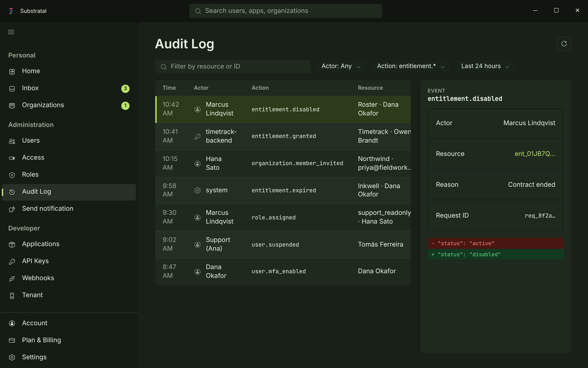Select the user.mfa_enabled row at 8:47 AM
This screenshot has height=368, width=588.
click(283, 271)
